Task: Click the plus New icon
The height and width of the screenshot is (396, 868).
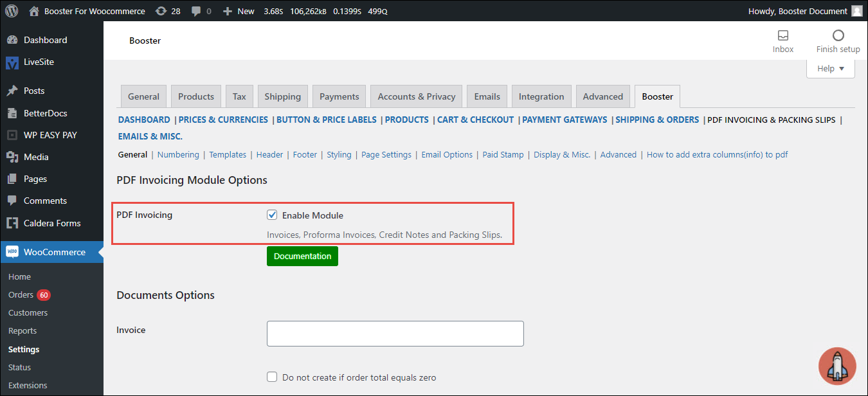Action: pos(227,11)
